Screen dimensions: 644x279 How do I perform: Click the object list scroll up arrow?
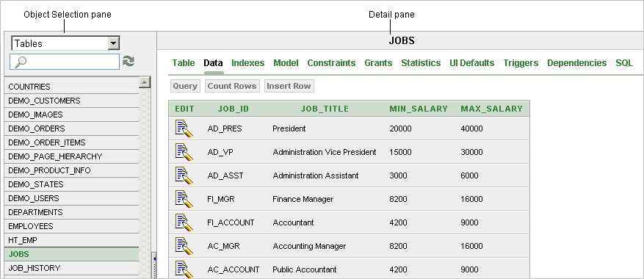point(145,82)
